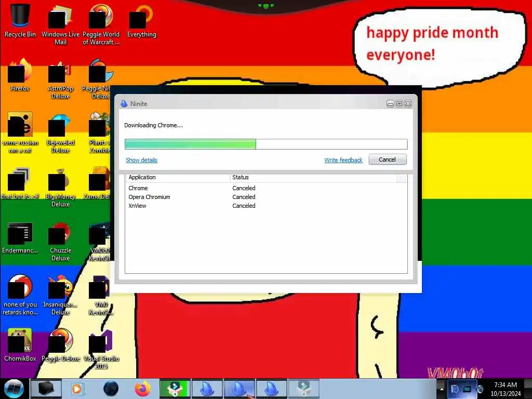Select the Peggle Deluxe desktop icon
The width and height of the screenshot is (532, 399).
pos(61,345)
